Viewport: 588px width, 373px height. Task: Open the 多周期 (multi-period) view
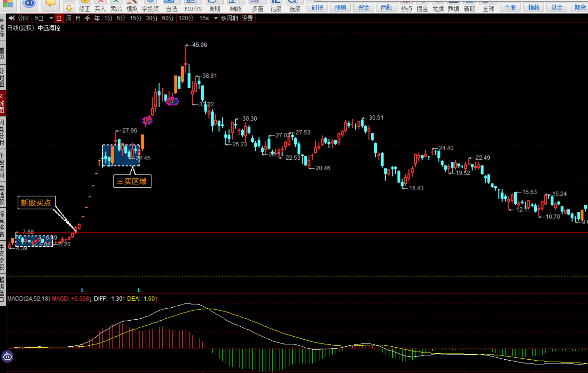click(229, 18)
